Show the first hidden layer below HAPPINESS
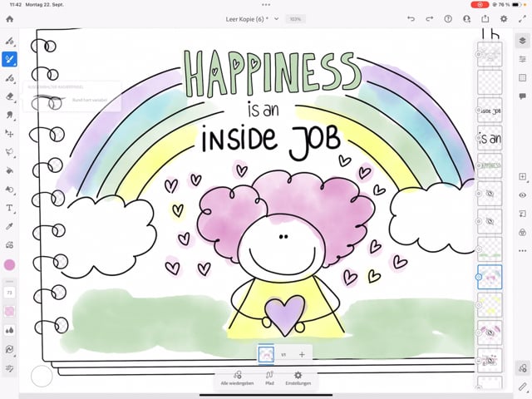532x399 pixels. point(490,194)
